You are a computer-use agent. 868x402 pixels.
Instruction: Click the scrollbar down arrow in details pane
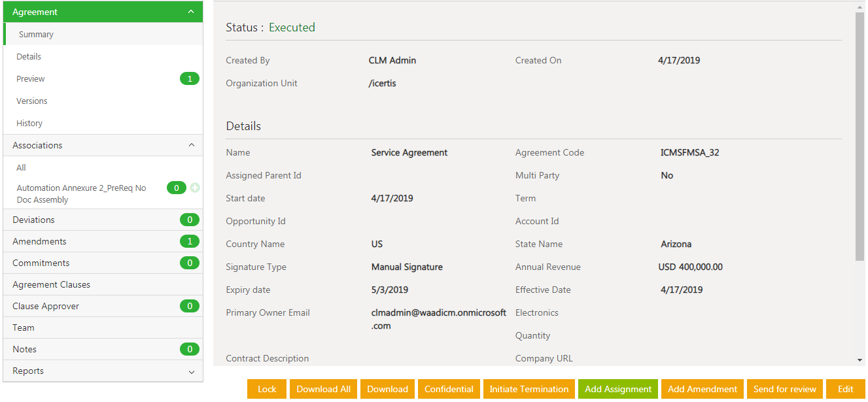point(859,360)
